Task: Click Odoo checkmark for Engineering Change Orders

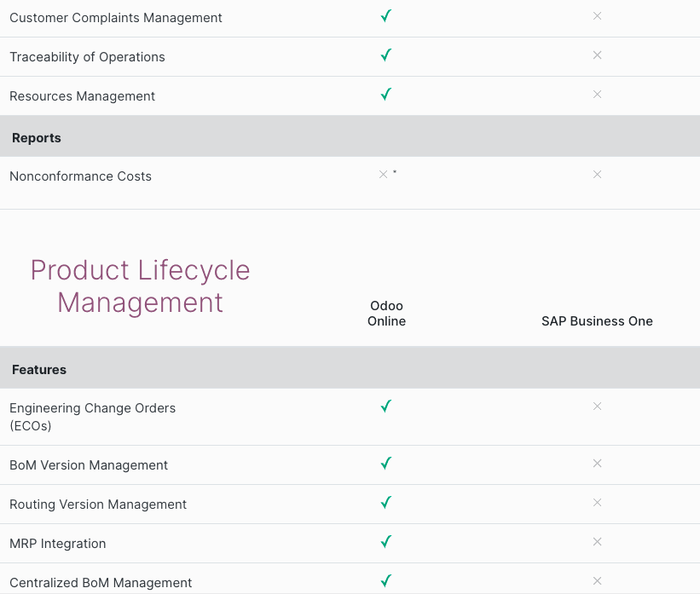Action: (x=386, y=407)
